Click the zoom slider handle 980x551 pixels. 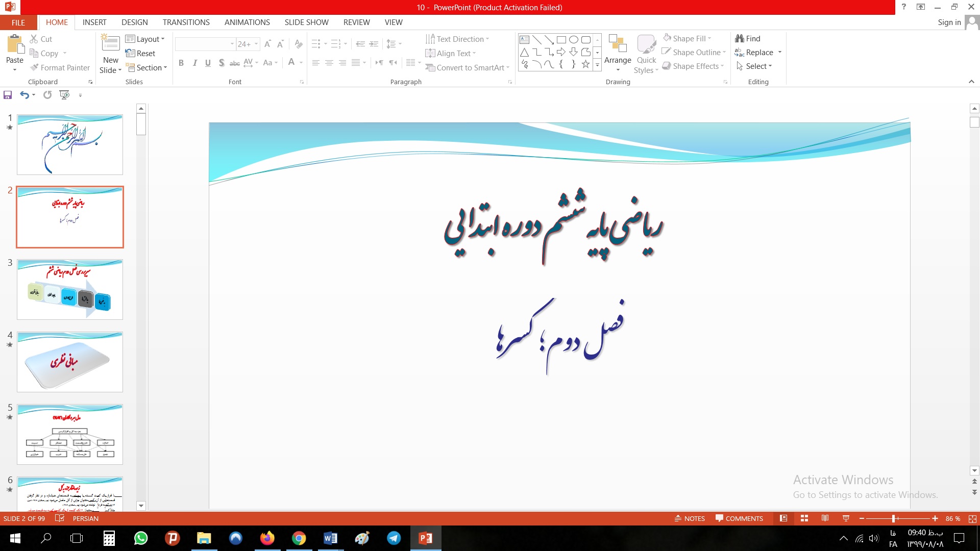(893, 518)
